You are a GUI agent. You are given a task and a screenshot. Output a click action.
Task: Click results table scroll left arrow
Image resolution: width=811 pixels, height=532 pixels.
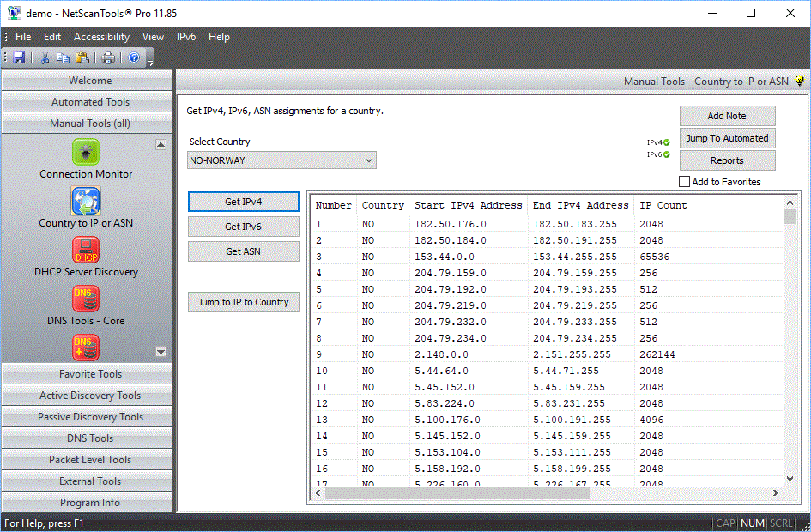[x=318, y=493]
